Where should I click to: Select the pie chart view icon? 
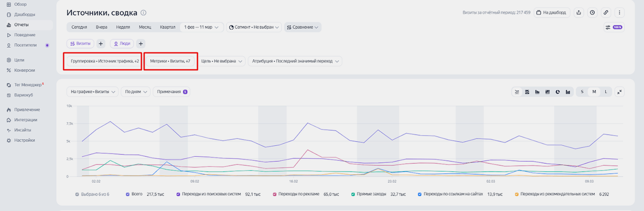557,92
